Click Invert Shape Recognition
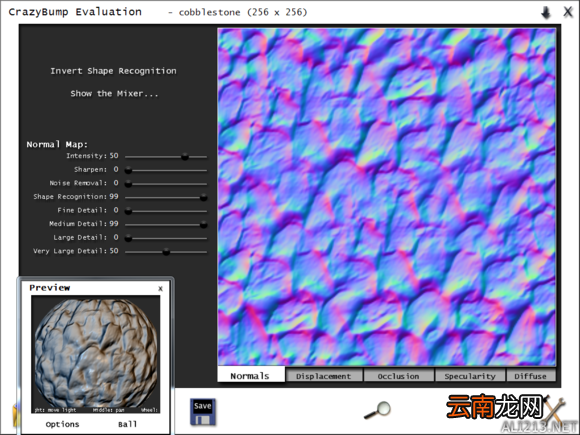580x435 pixels. 113,71
